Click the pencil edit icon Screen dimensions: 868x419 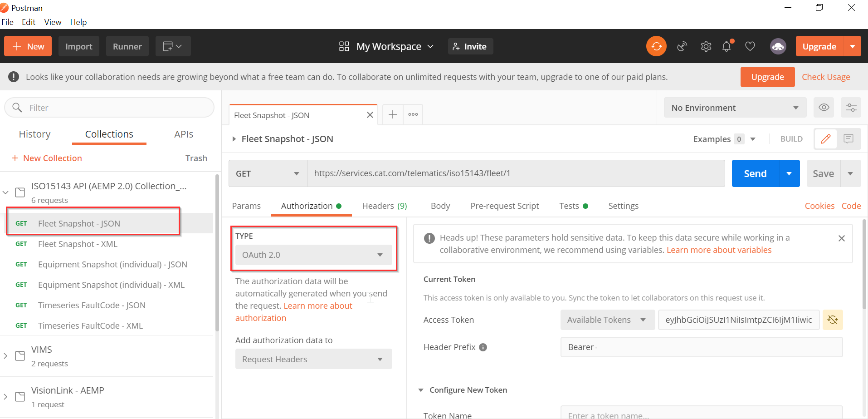pyautogui.click(x=826, y=139)
